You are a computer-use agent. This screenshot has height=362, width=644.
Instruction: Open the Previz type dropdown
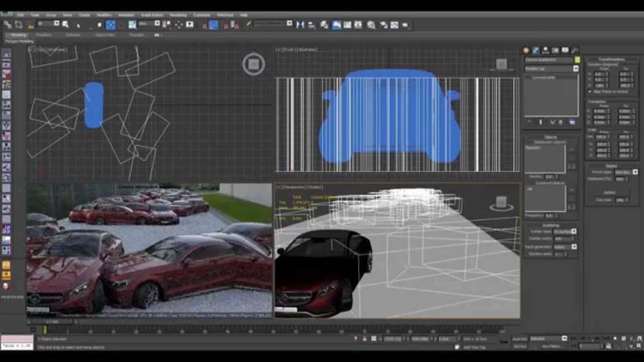(x=635, y=172)
